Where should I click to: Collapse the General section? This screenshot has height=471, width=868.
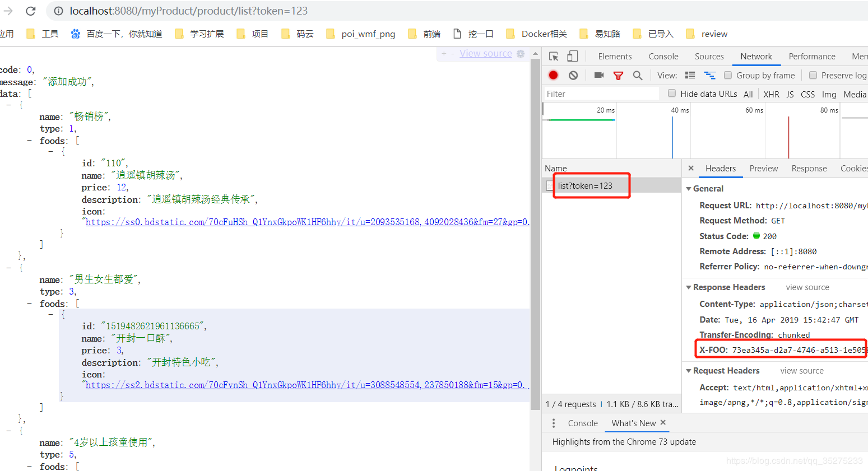click(x=689, y=189)
